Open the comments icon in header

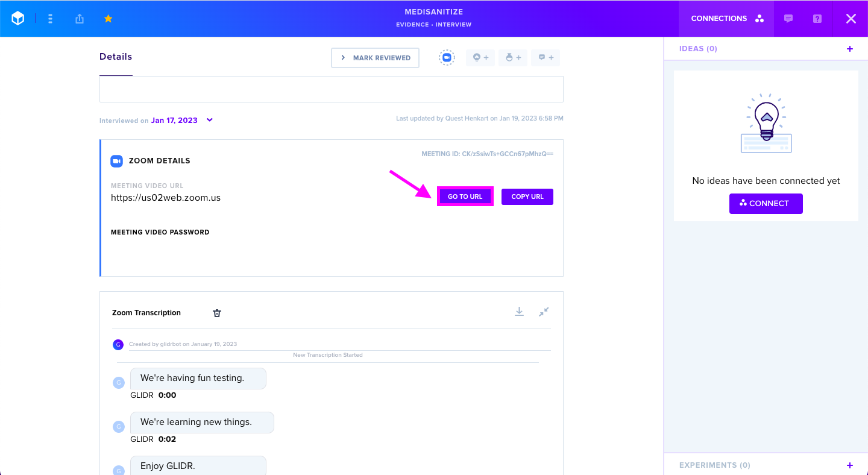click(788, 19)
